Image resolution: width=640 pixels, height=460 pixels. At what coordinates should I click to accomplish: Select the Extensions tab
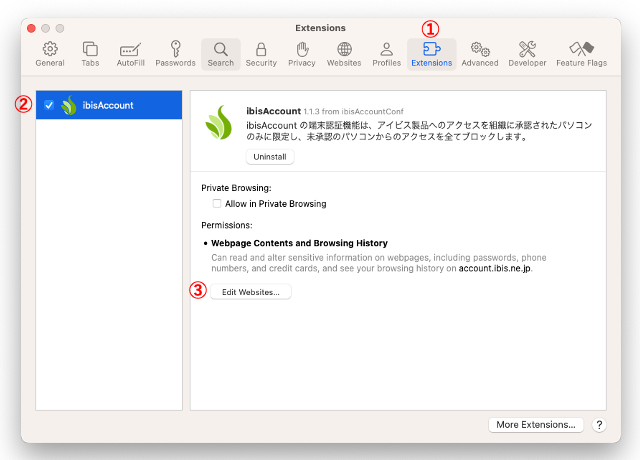[431, 53]
